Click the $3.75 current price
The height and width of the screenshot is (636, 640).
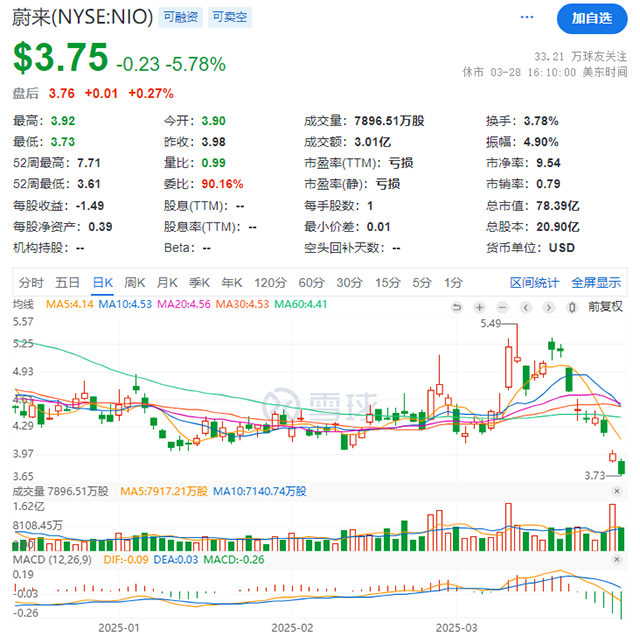(x=60, y=58)
